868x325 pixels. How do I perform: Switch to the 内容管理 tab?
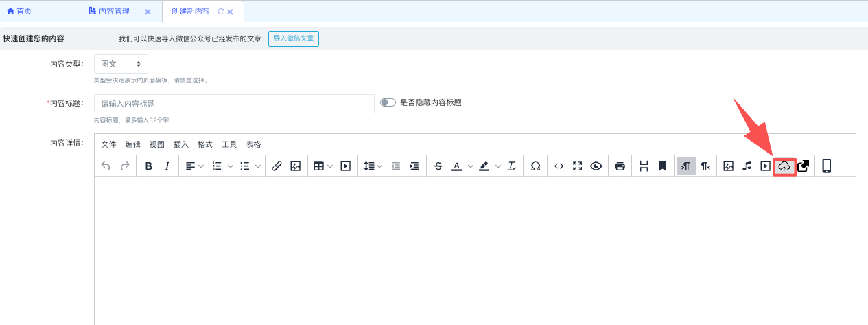tap(113, 12)
